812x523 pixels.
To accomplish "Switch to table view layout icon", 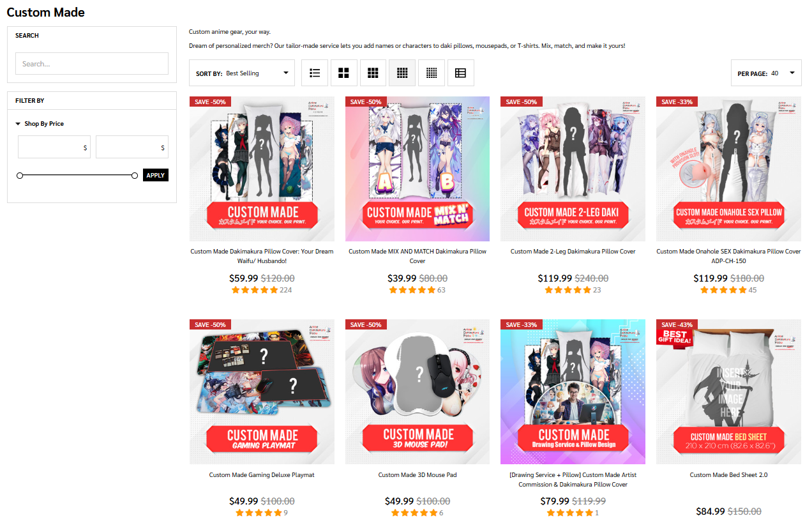I will [460, 73].
